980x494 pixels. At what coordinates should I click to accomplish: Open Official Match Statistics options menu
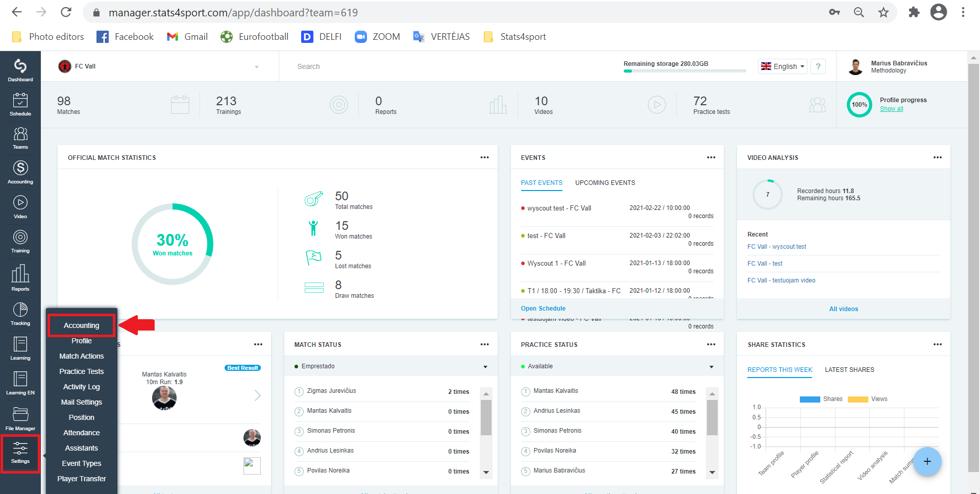pyautogui.click(x=484, y=157)
